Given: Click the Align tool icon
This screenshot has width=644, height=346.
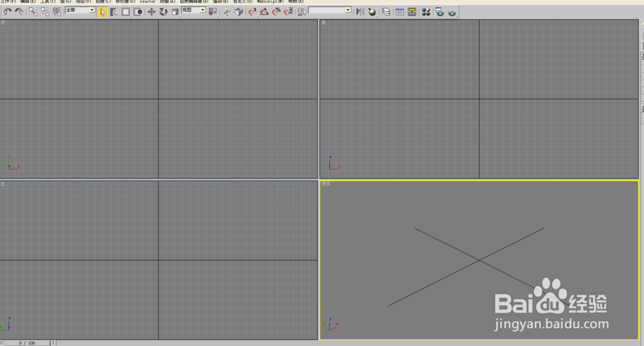Looking at the screenshot, I should pyautogui.click(x=372, y=12).
